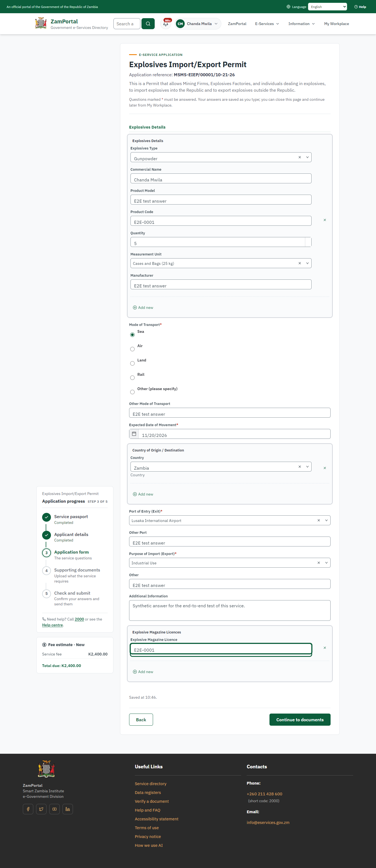This screenshot has width=376, height=868.
Task: Expand the Explosives Type dropdown arrow
Action: tap(307, 157)
